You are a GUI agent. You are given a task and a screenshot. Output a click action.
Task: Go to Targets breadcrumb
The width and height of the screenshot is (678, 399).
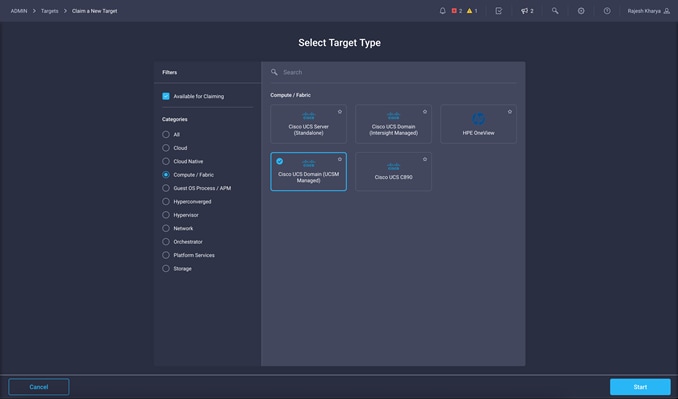(x=49, y=11)
